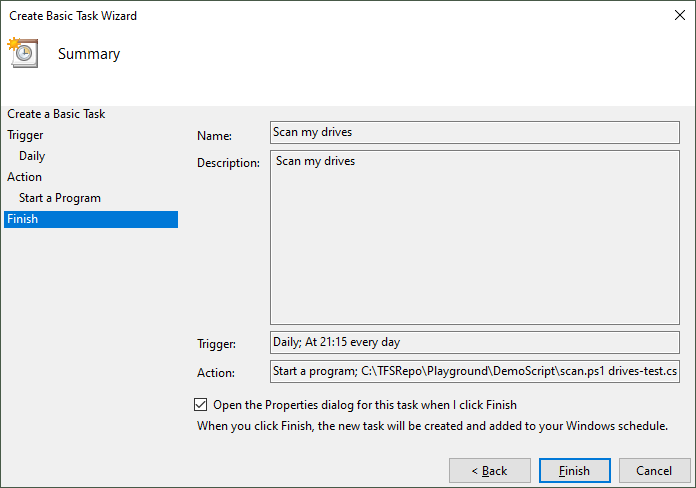Screen dimensions: 696x488
Task: Click the Action summary field
Action: pyautogui.click(x=474, y=372)
